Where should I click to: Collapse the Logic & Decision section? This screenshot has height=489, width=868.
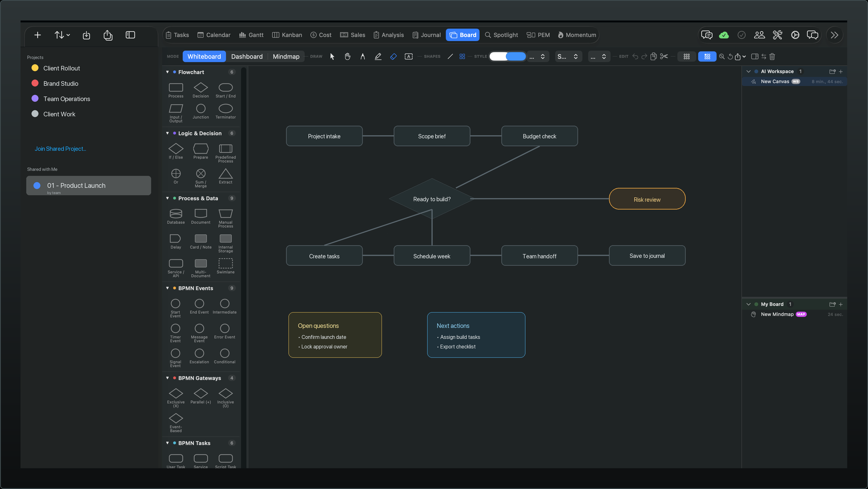167,133
